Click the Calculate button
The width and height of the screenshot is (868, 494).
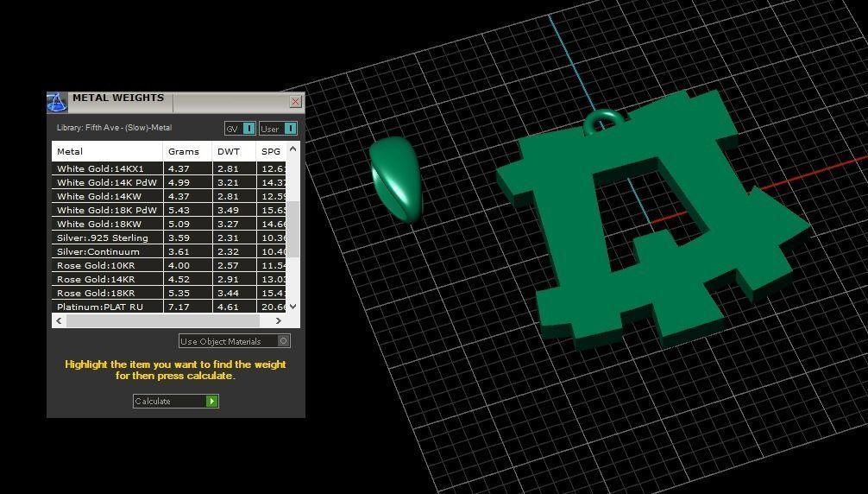pos(176,401)
